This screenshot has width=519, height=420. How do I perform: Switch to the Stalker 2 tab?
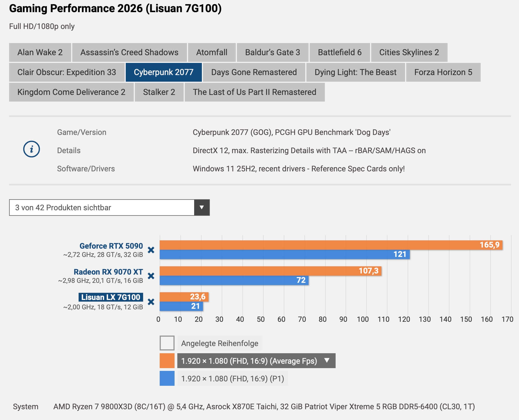(159, 92)
